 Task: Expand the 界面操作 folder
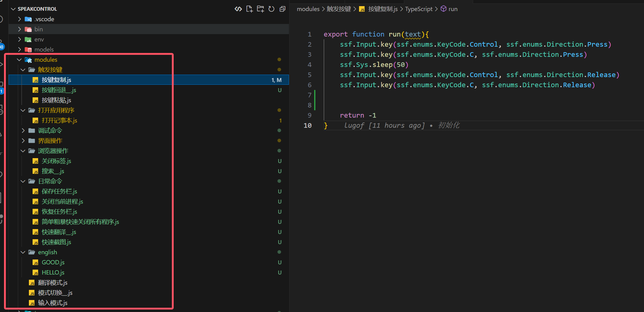[23, 141]
